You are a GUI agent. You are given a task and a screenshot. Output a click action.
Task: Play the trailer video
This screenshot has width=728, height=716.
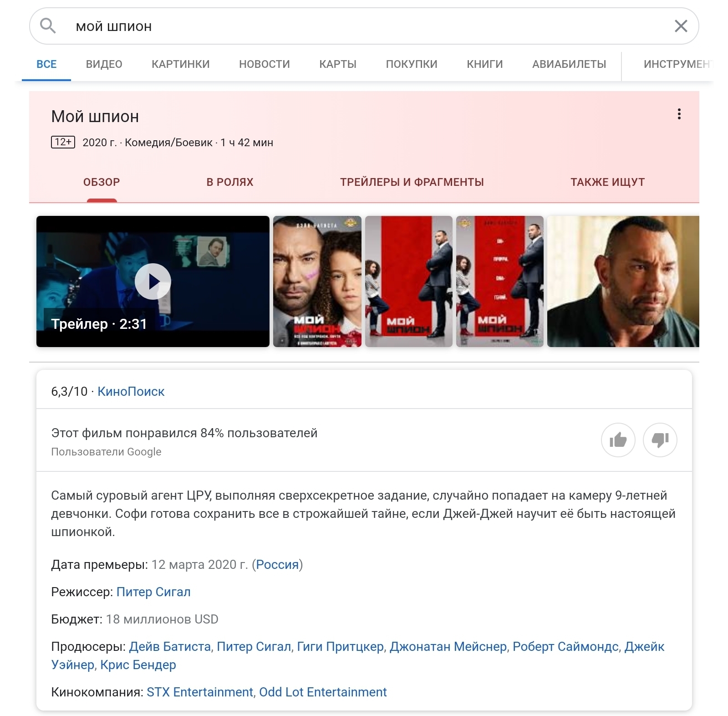(x=153, y=281)
